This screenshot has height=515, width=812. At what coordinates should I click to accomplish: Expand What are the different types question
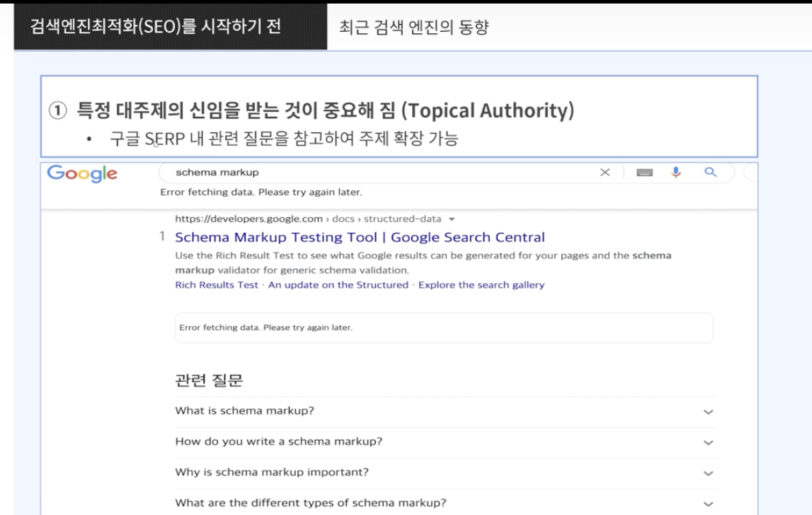point(447,502)
